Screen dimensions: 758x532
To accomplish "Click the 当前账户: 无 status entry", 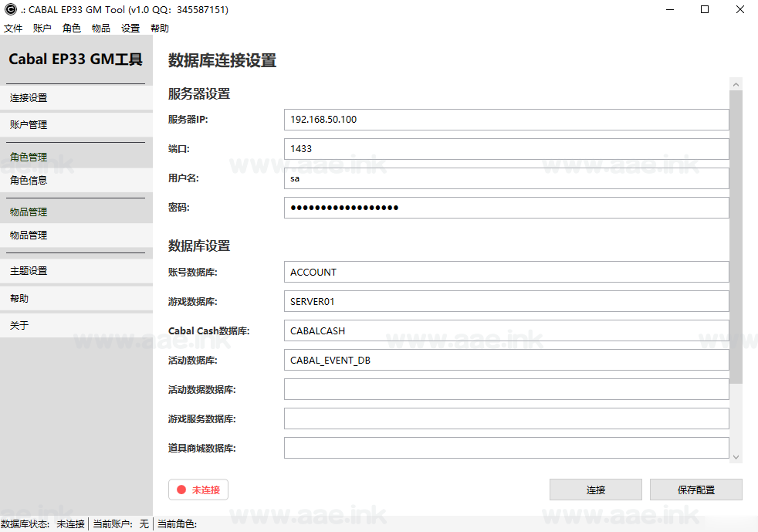I will (121, 524).
